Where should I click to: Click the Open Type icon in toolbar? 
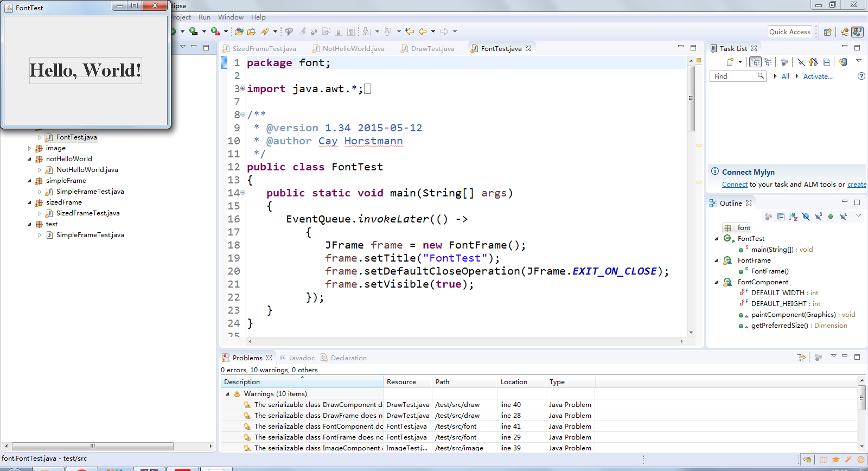[x=239, y=31]
